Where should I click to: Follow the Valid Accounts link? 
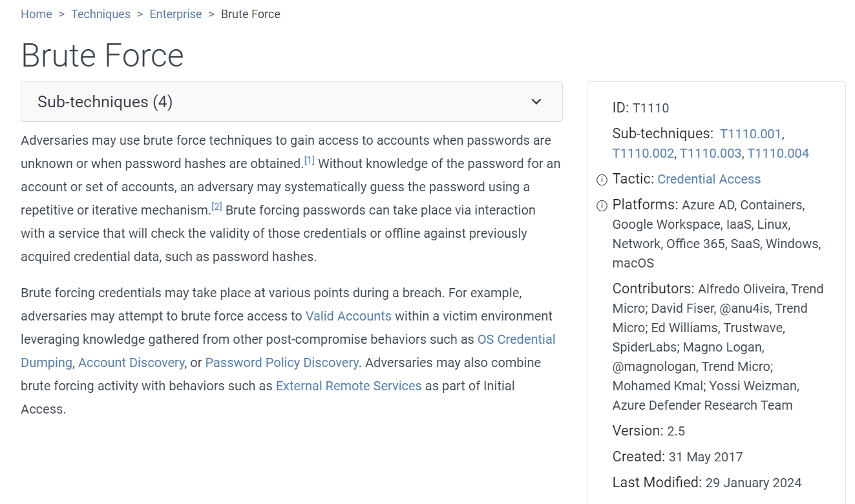tap(348, 316)
